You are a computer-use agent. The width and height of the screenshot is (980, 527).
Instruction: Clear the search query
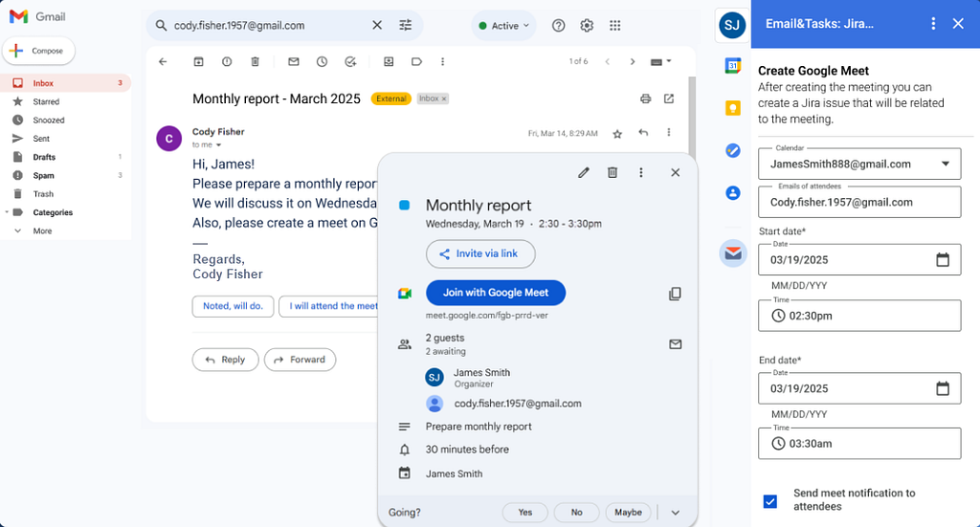pyautogui.click(x=377, y=26)
